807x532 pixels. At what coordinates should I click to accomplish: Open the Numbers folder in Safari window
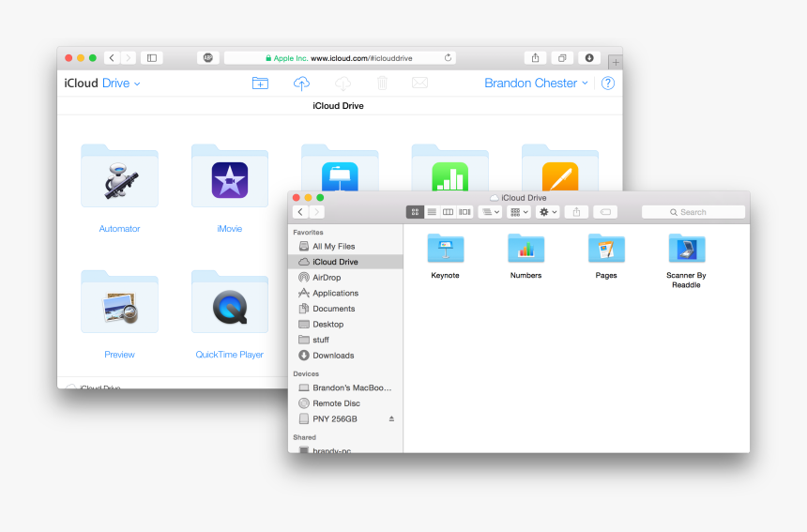coord(449,168)
